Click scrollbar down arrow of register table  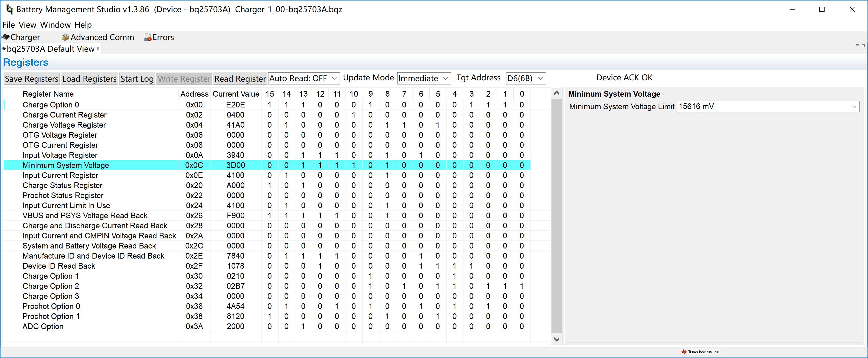pyautogui.click(x=556, y=339)
